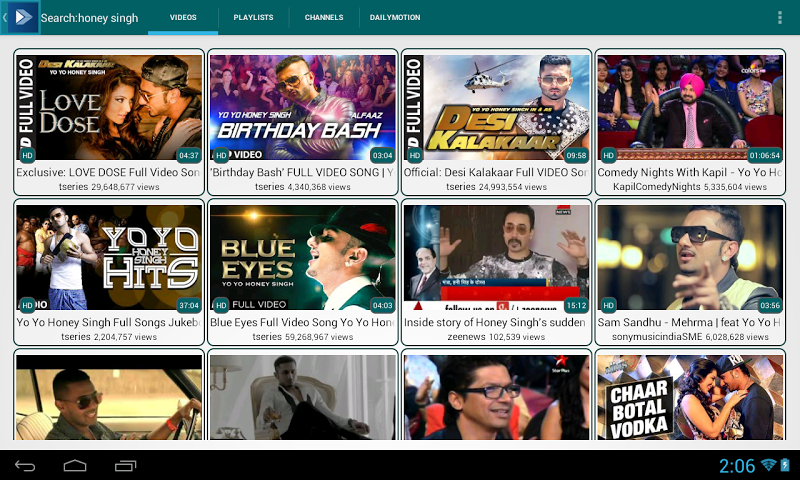Open the Birthday Bash video thumbnail
The image size is (800, 480).
click(303, 108)
